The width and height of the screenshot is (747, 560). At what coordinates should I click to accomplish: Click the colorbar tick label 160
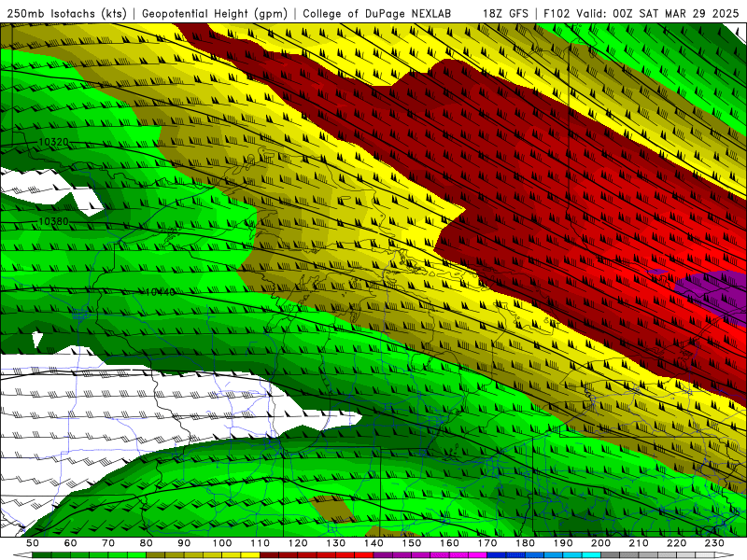coord(449,543)
